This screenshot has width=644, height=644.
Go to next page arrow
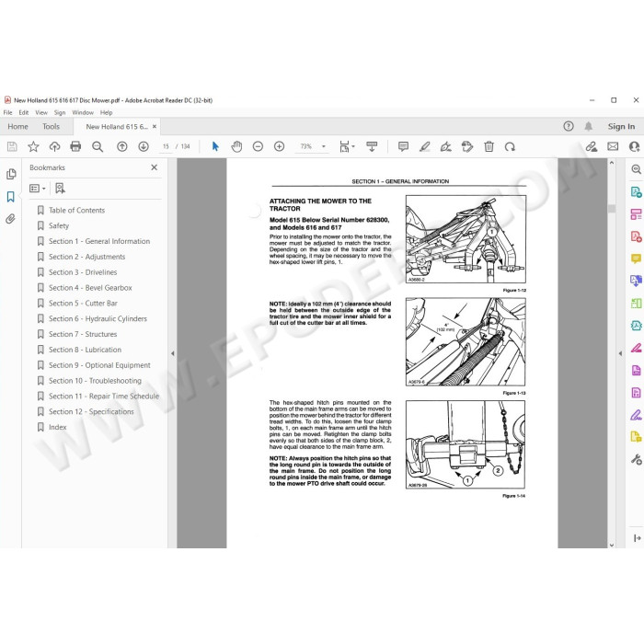(144, 146)
